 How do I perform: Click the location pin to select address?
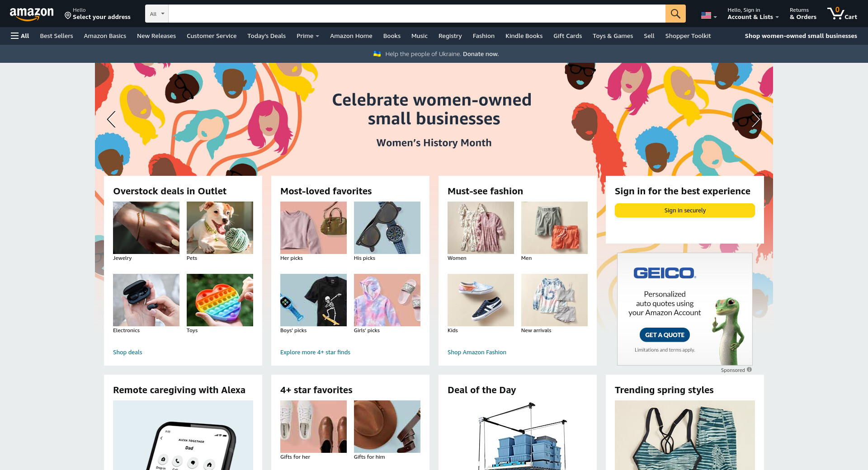coord(68,16)
